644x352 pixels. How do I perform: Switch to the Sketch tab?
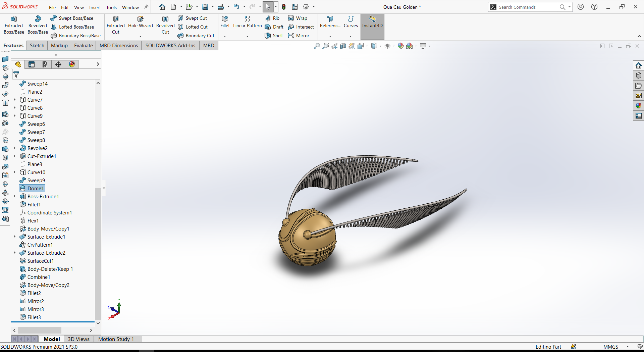(37, 46)
